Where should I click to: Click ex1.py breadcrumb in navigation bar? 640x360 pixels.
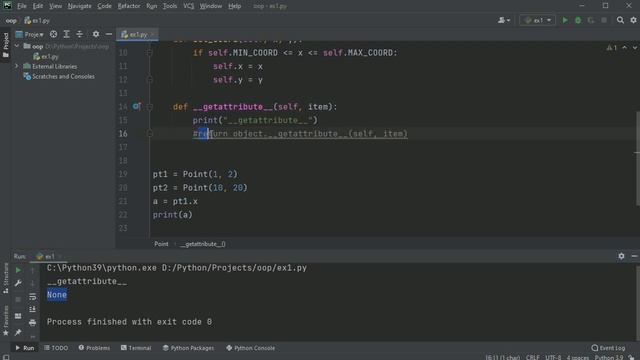click(37, 20)
